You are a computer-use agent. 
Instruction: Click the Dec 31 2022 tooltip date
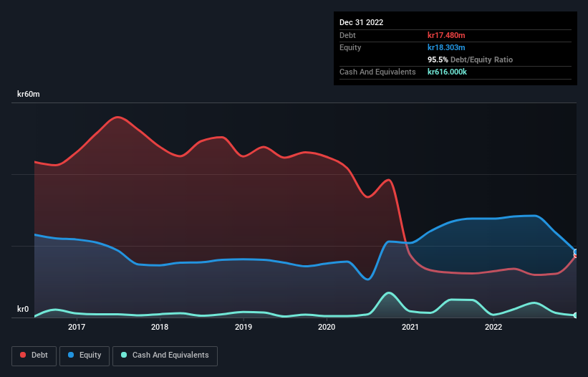click(x=362, y=22)
